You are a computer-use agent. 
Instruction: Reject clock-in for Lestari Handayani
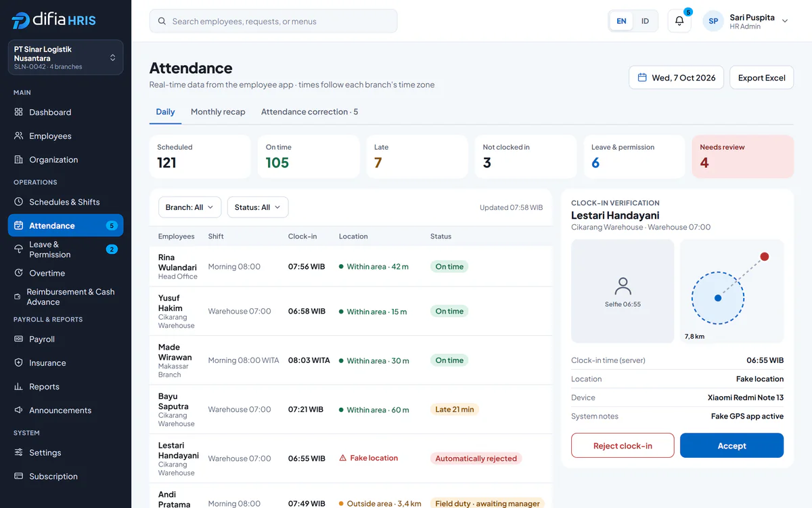click(x=623, y=446)
